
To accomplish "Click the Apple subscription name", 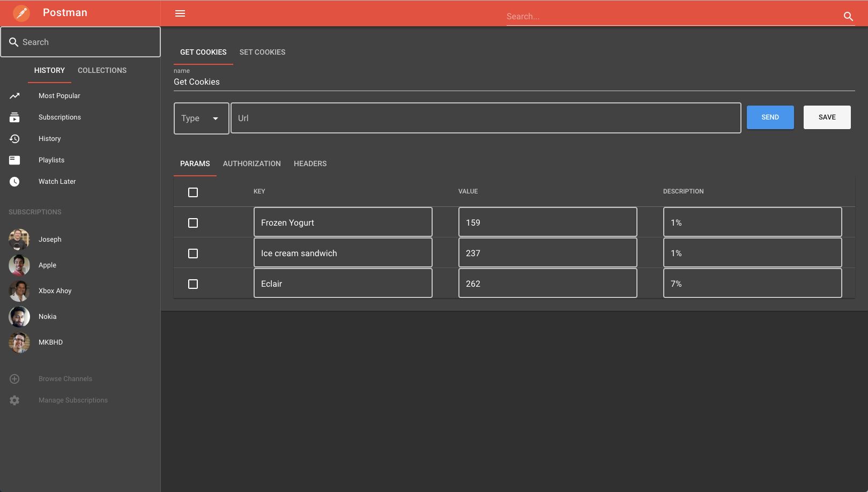I will pyautogui.click(x=47, y=265).
